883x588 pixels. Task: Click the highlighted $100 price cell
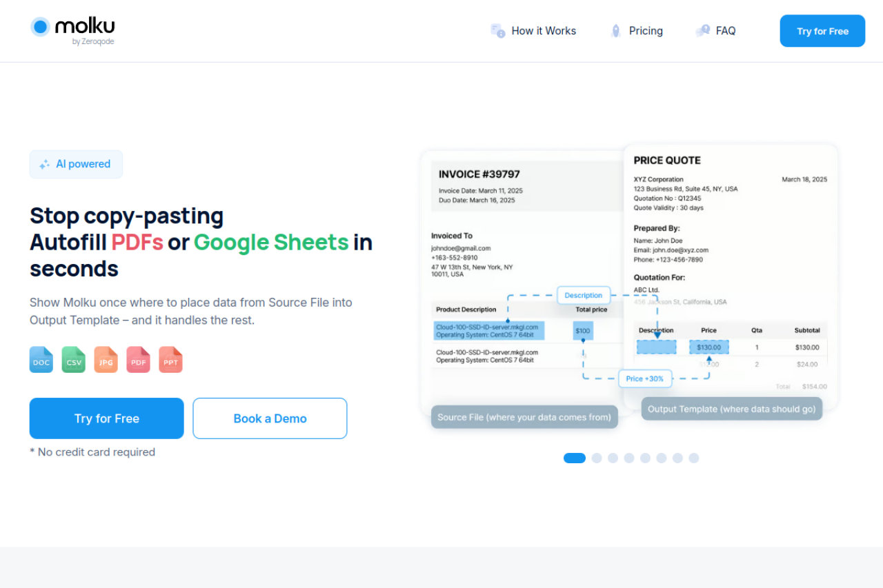583,331
